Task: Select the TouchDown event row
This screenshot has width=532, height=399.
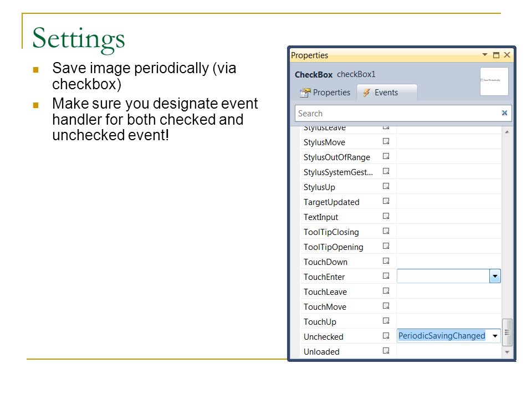Action: [x=400, y=262]
